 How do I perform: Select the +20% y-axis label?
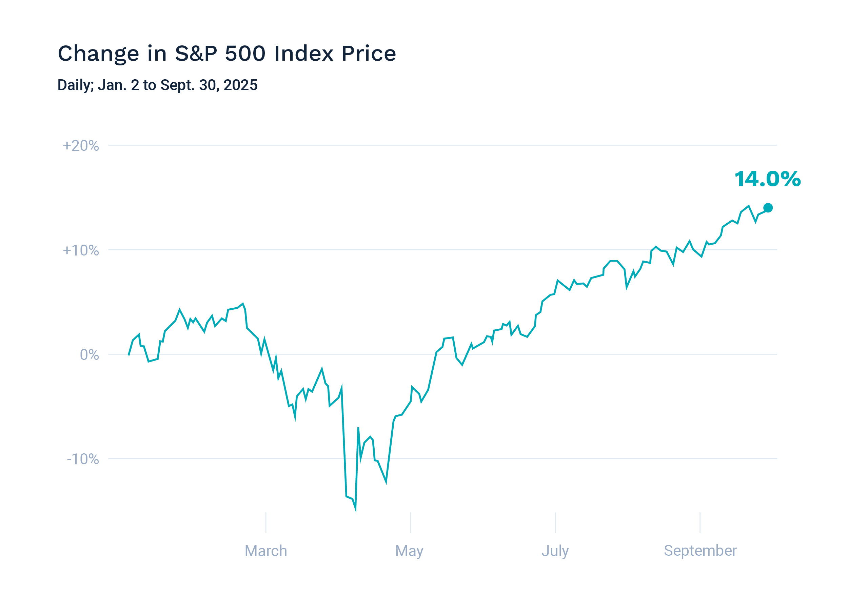(81, 146)
